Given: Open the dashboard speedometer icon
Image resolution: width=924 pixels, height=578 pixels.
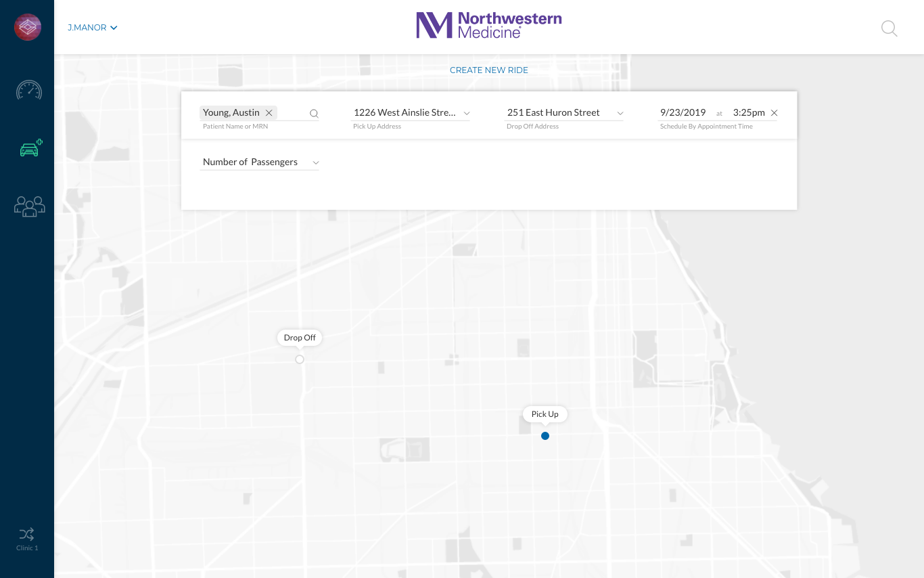Looking at the screenshot, I should point(29,91).
